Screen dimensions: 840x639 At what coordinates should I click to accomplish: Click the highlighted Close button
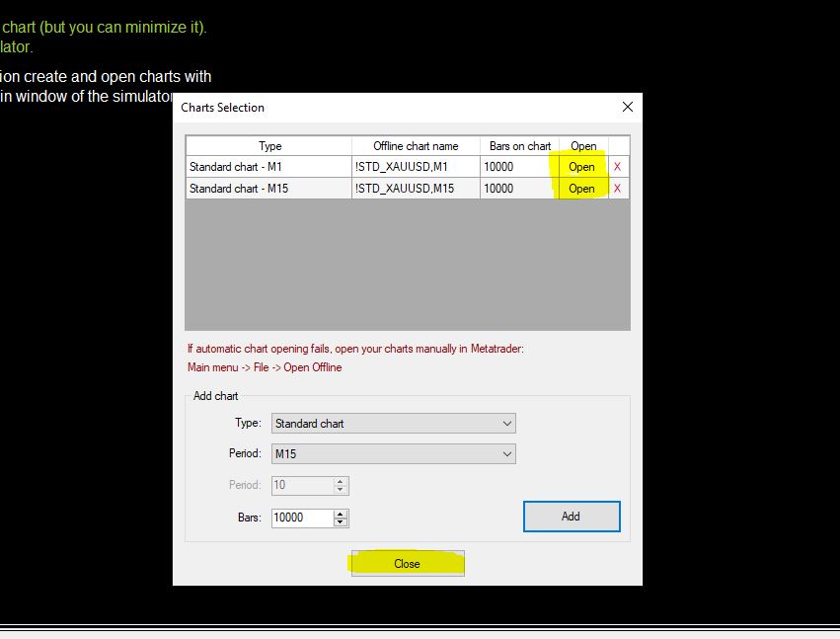pyautogui.click(x=407, y=564)
